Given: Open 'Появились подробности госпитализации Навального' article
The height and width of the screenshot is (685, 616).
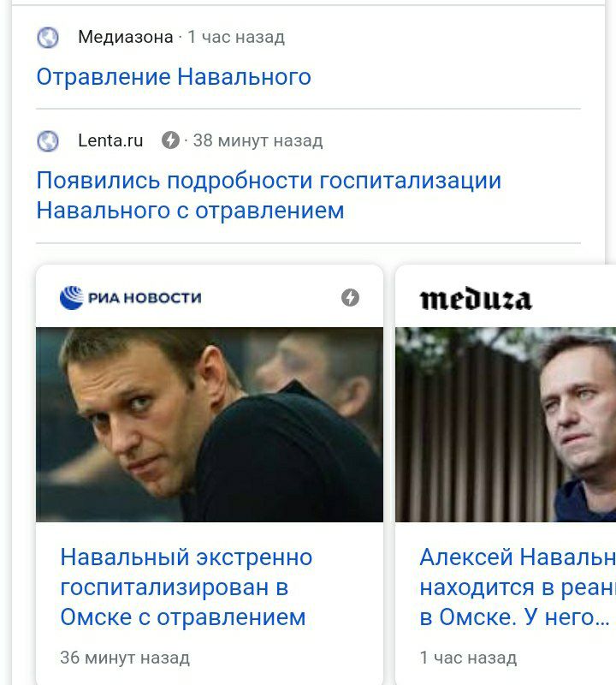Looking at the screenshot, I should pos(269,195).
